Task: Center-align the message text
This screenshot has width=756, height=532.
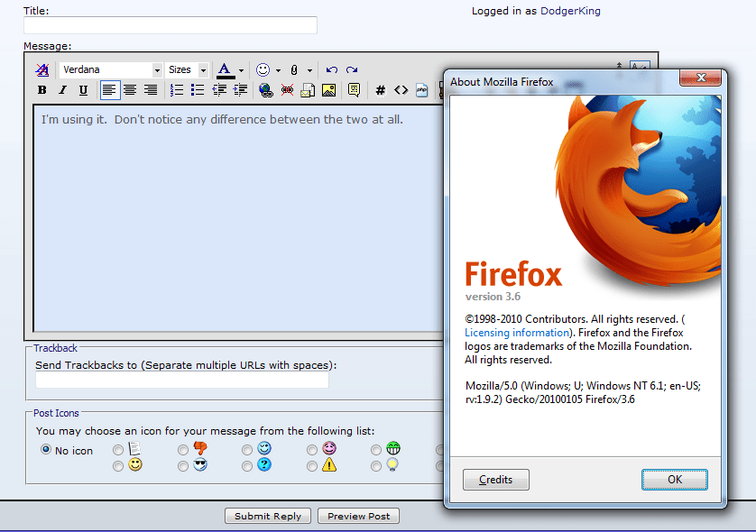Action: point(130,90)
